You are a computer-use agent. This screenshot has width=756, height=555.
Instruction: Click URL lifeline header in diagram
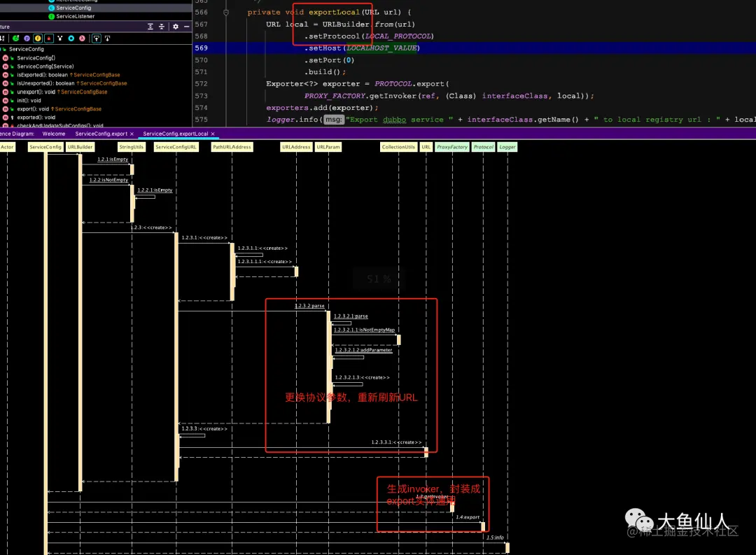[x=426, y=147]
